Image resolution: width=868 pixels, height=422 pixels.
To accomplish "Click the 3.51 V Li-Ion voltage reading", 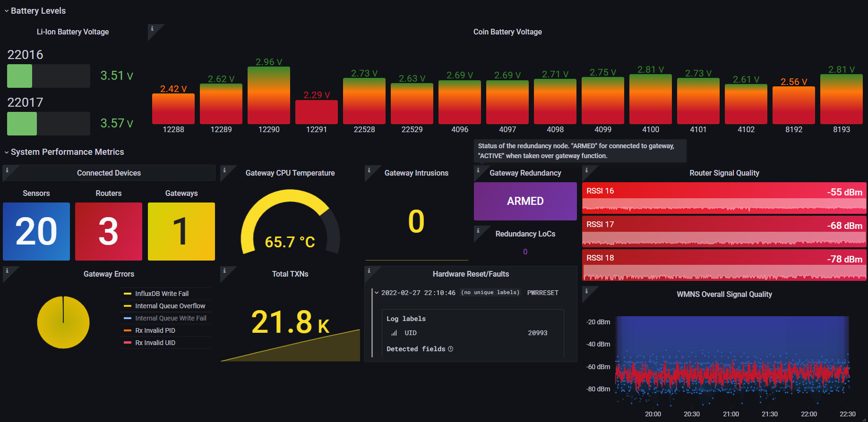I will [x=117, y=76].
